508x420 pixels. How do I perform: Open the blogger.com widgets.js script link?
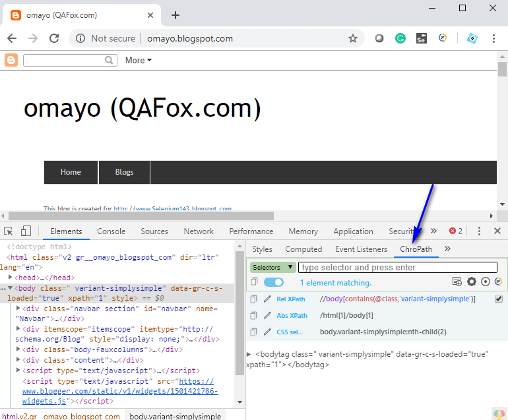[120, 391]
